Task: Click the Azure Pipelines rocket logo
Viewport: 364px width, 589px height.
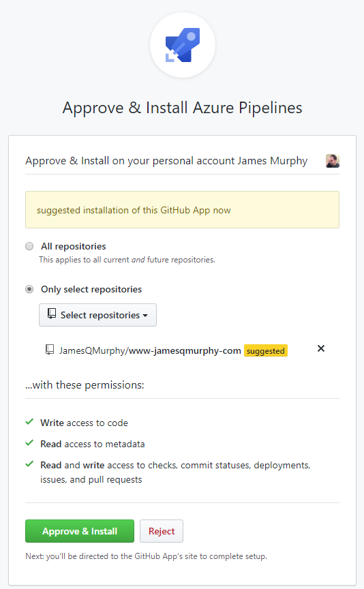Action: (x=183, y=45)
